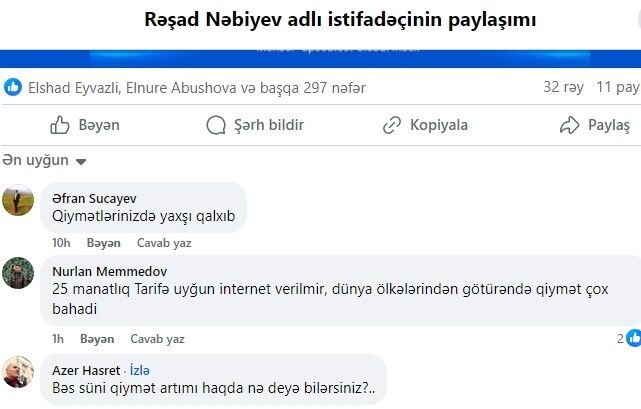Expand the Ən uyğun sorting dropdown

click(44, 160)
